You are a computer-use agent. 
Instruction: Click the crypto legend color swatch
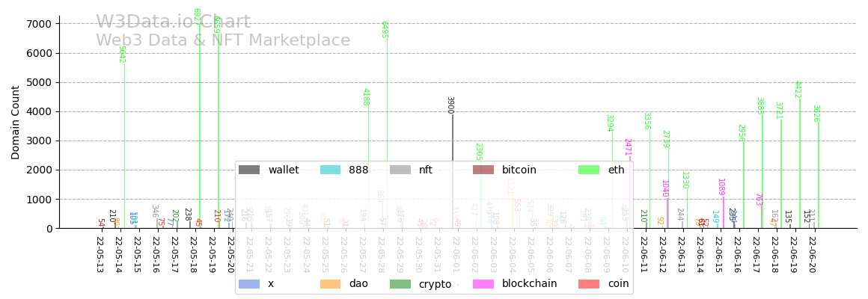[x=400, y=284]
